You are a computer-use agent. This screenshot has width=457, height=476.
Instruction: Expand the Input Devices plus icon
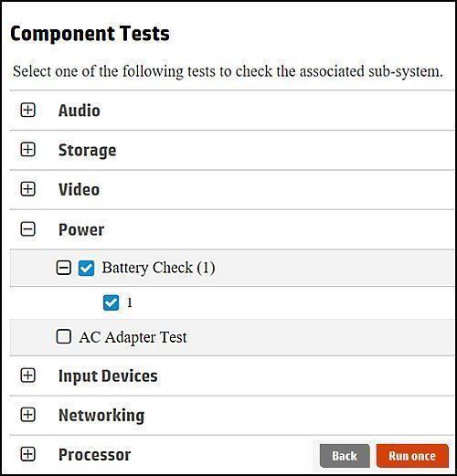[27, 376]
